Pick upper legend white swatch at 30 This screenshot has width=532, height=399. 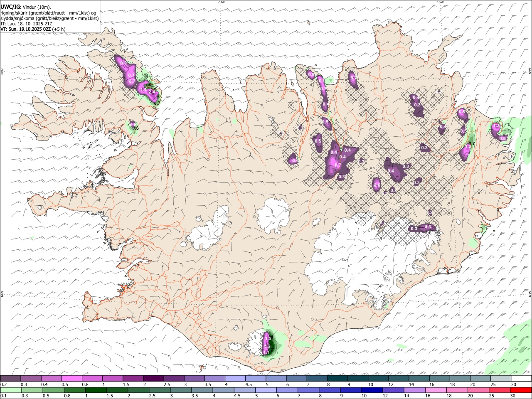(x=521, y=378)
